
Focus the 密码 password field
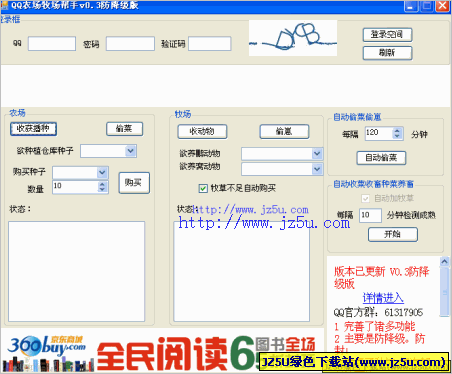click(x=130, y=44)
